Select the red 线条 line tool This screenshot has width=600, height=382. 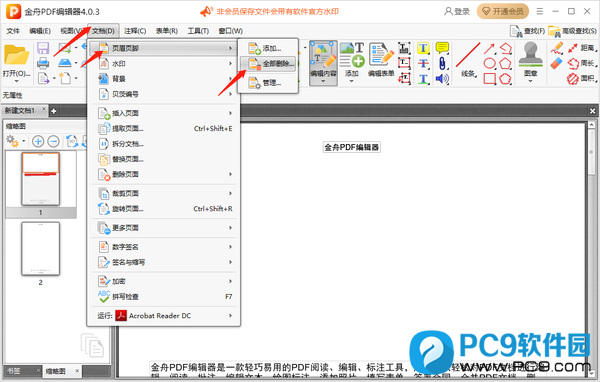pos(468,56)
